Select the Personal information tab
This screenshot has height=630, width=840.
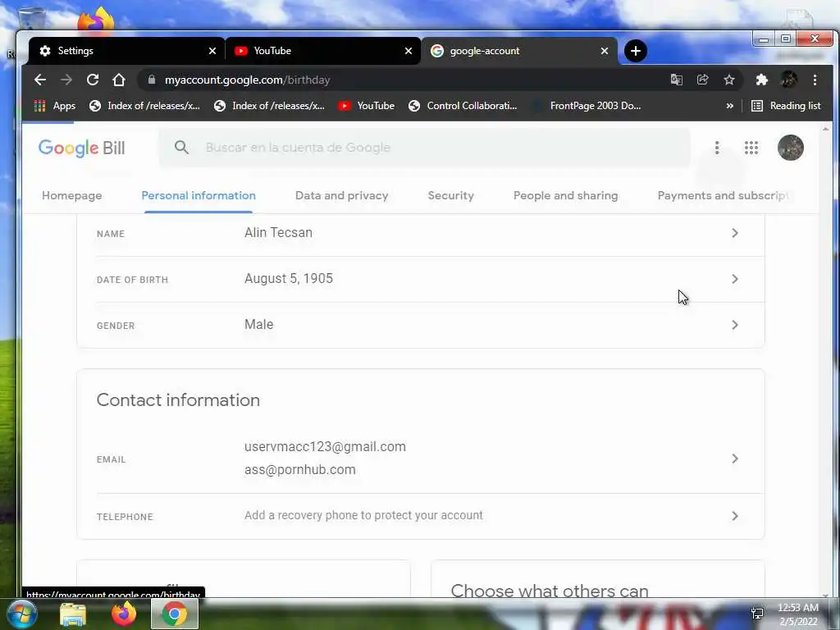click(199, 195)
